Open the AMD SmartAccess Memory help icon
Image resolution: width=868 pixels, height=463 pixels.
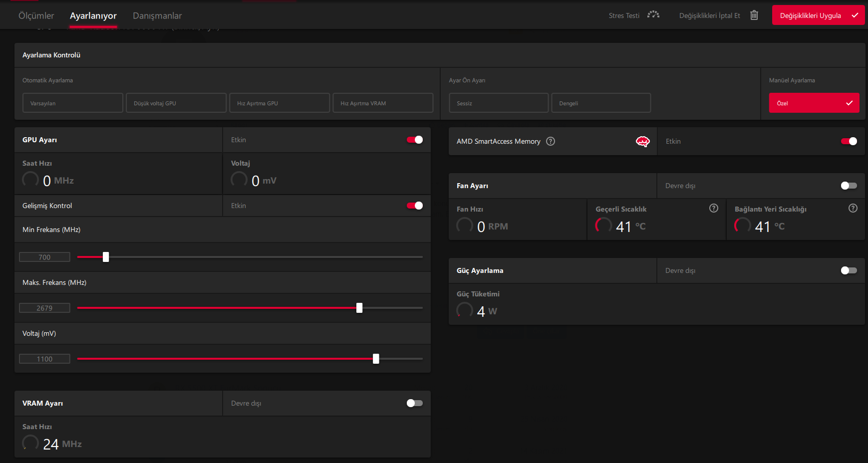[551, 141]
